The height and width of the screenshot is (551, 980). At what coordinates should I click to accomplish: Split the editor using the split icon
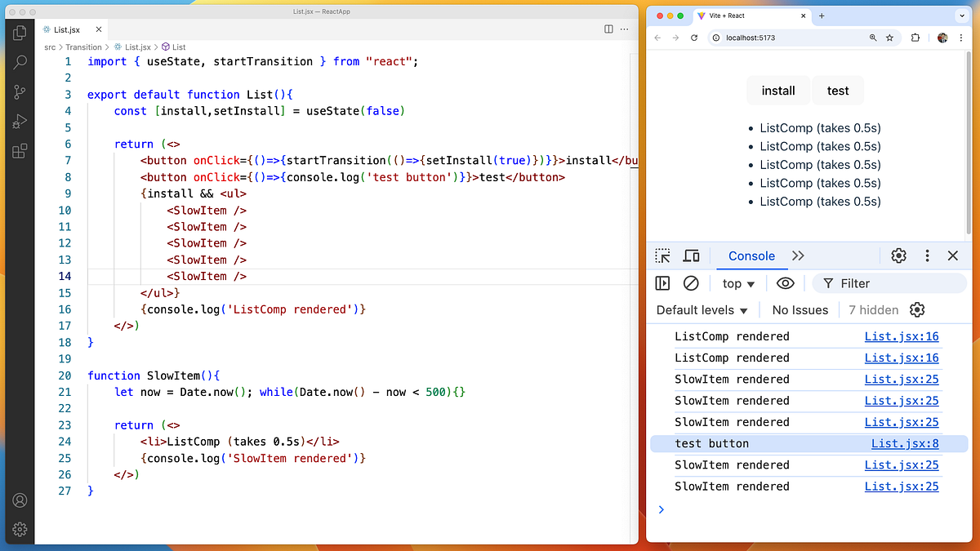[608, 28]
